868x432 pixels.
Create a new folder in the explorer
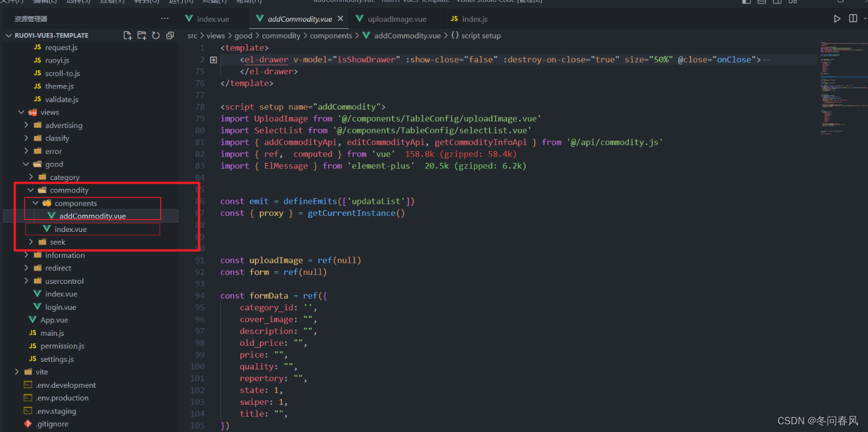coord(142,35)
